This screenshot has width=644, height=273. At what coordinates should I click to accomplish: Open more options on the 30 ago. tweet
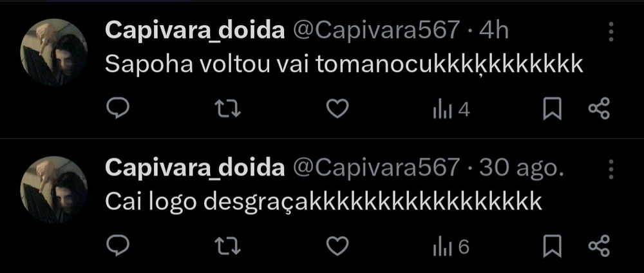pos(611,169)
